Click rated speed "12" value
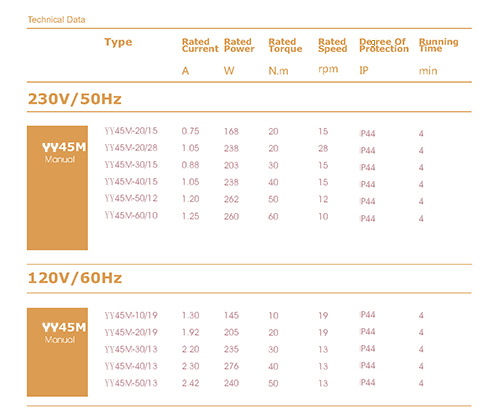 click(x=323, y=199)
